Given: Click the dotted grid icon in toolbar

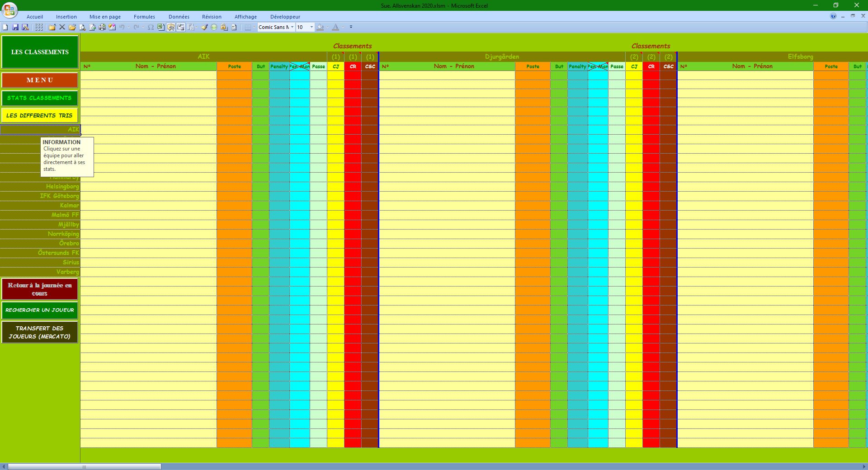Looking at the screenshot, I should (x=39, y=27).
